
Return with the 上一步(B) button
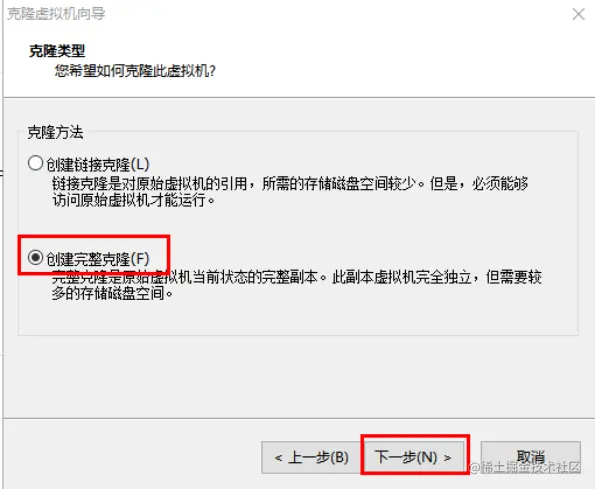pyautogui.click(x=311, y=457)
